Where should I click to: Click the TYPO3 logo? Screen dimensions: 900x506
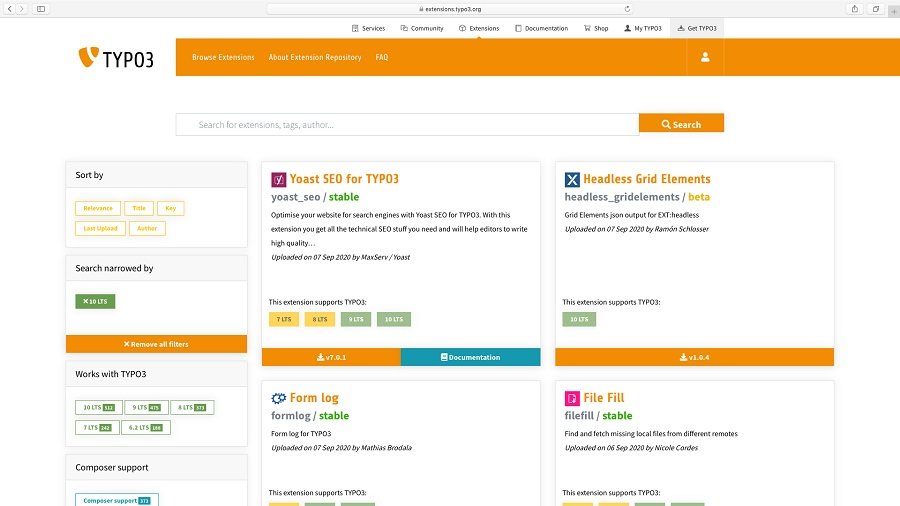pyautogui.click(x=116, y=57)
